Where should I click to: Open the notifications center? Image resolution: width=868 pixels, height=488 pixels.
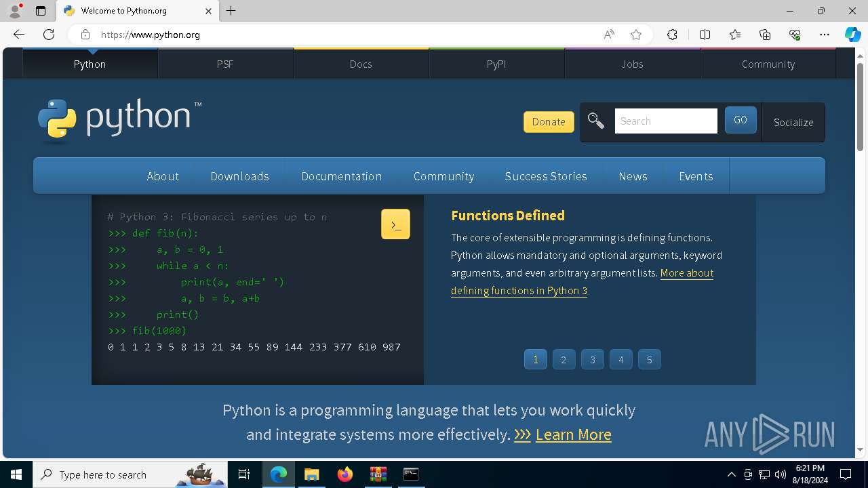coord(846,474)
